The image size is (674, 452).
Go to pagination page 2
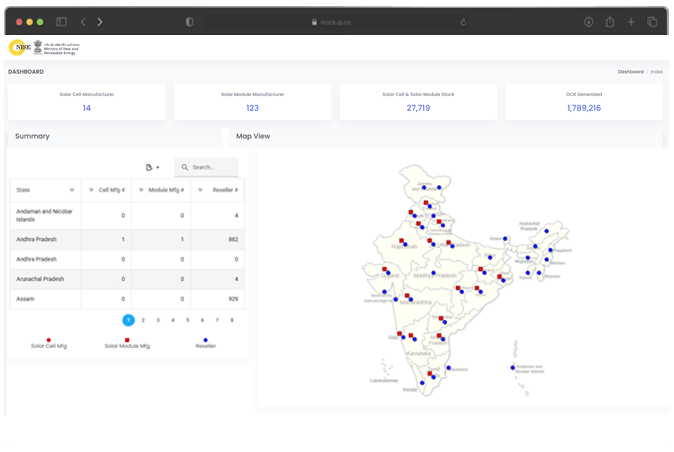pyautogui.click(x=143, y=320)
